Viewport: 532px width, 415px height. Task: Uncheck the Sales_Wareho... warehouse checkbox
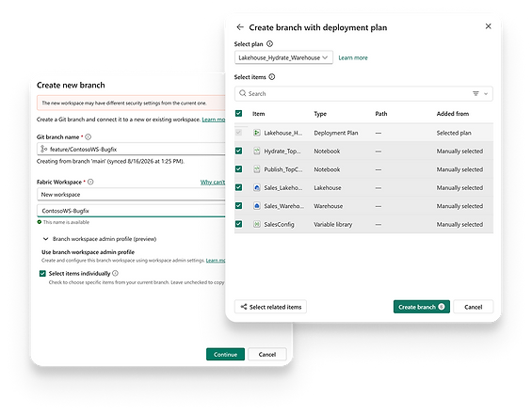tap(238, 206)
